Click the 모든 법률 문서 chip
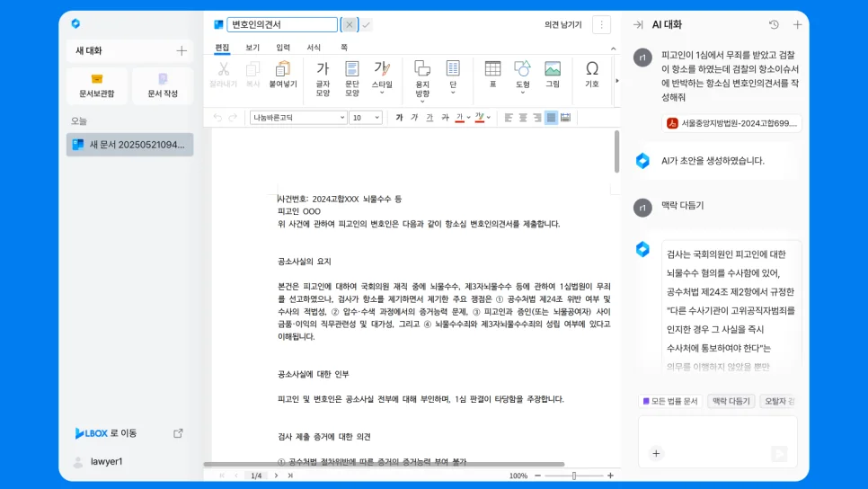The height and width of the screenshot is (489, 868). coord(670,401)
